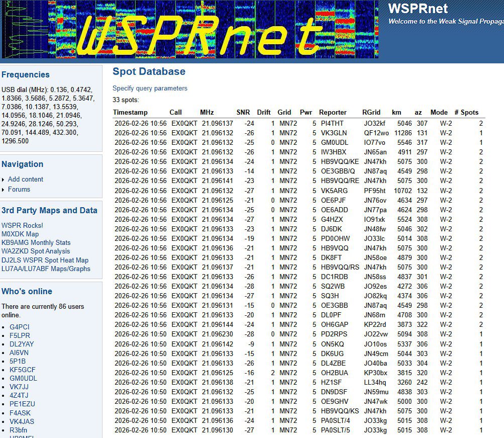Open online user 5P1B profile
Viewport: 504px width, 438px height.
(x=18, y=361)
